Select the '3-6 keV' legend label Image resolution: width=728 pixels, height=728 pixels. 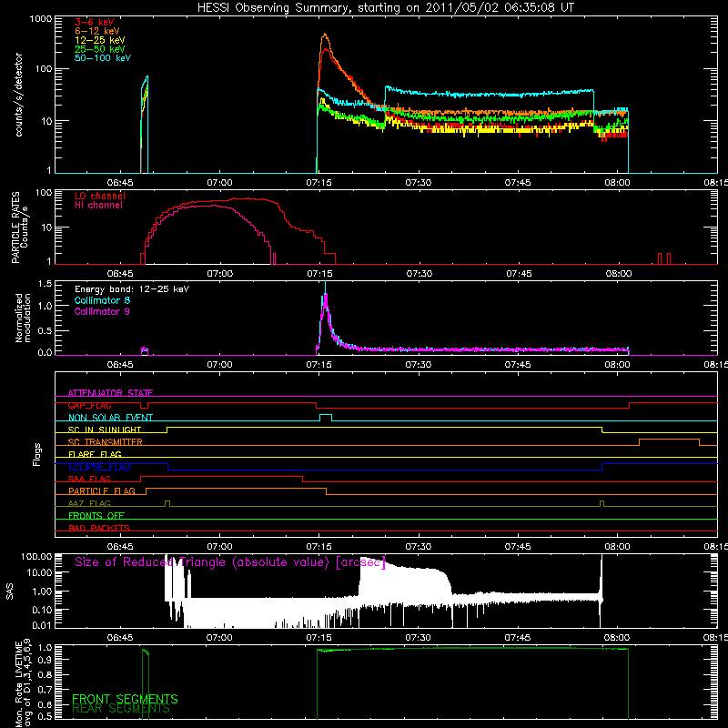(x=94, y=22)
